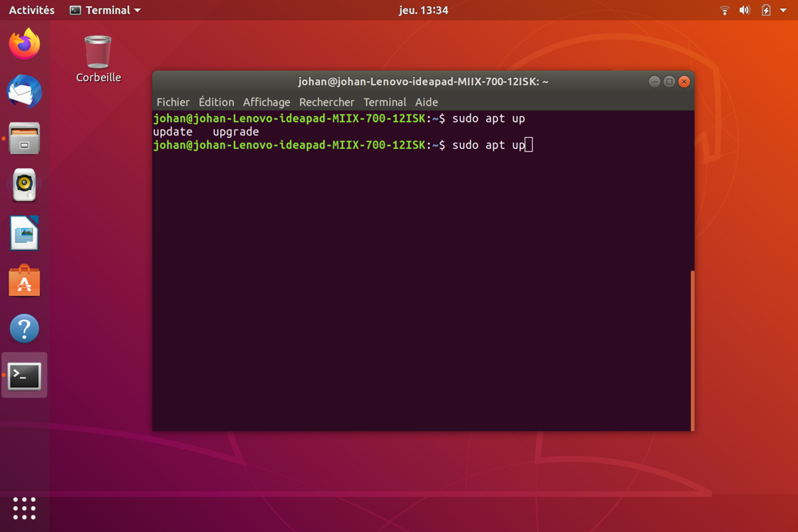Maximize the terminal window
798x532 pixels.
pyautogui.click(x=669, y=82)
